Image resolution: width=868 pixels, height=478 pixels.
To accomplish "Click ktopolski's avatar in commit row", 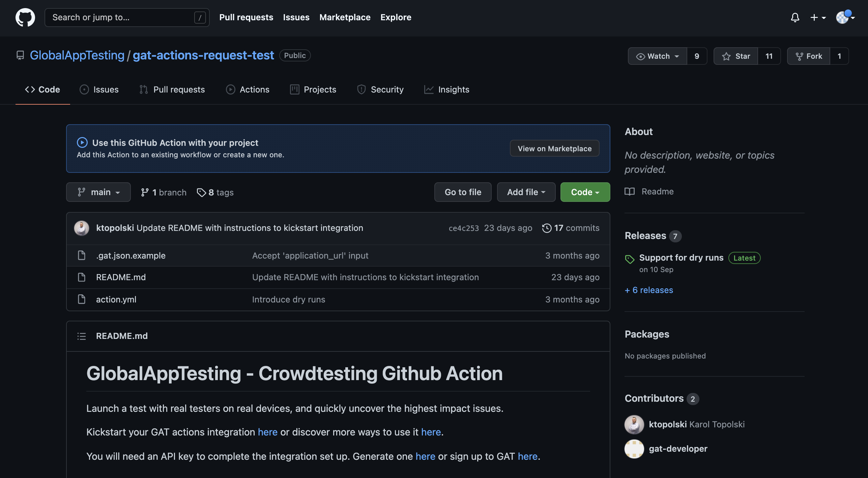I will [x=82, y=228].
